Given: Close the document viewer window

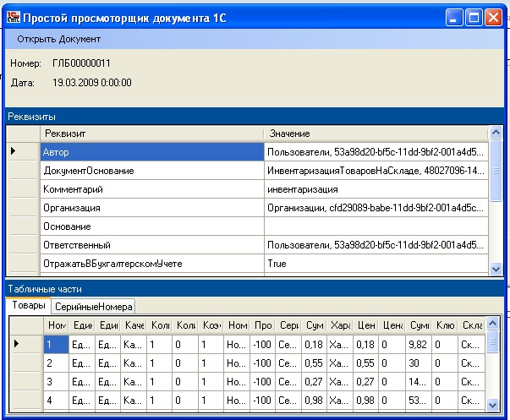Looking at the screenshot, I should (x=493, y=17).
